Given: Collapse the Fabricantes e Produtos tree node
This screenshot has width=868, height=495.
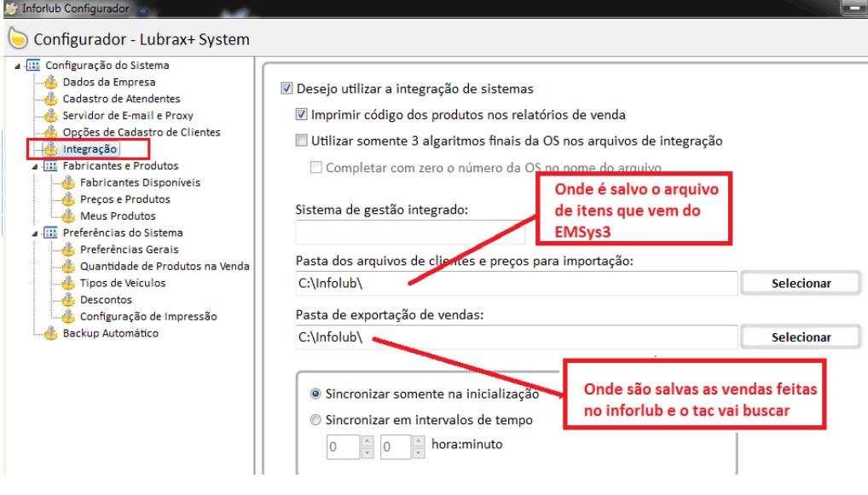Looking at the screenshot, I should 35,166.
